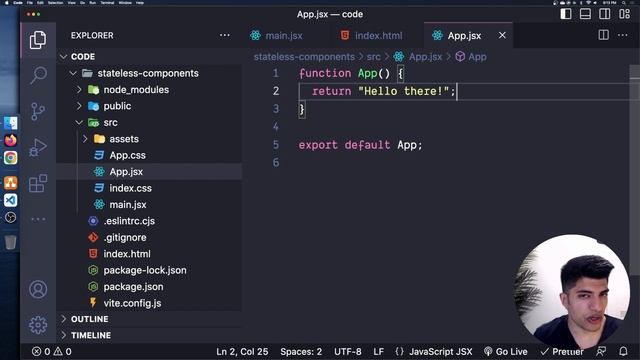Click the feedback icon in status bar
Viewport: 640px width, 360px height.
(601, 351)
